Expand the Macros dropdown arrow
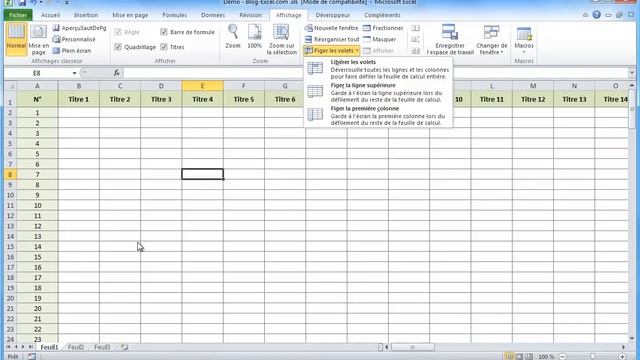The height and width of the screenshot is (360, 640). pos(524,52)
